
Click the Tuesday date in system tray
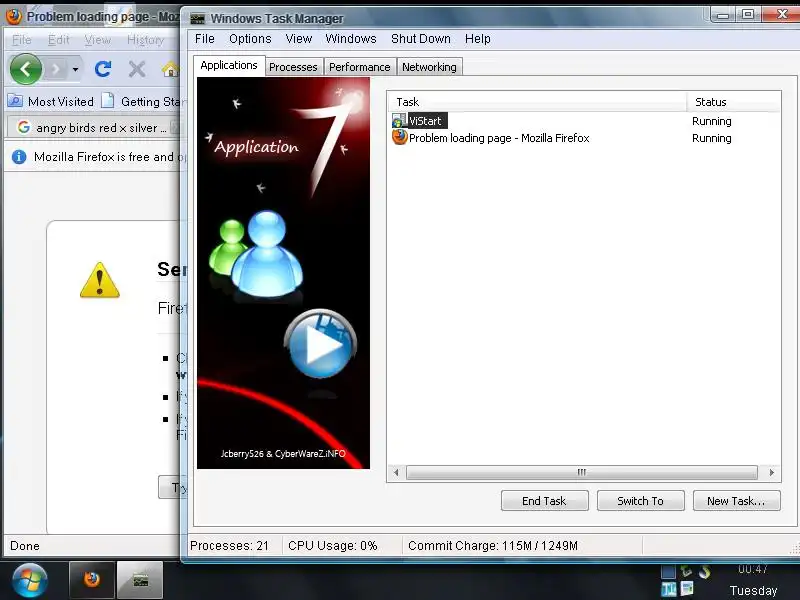[753, 590]
